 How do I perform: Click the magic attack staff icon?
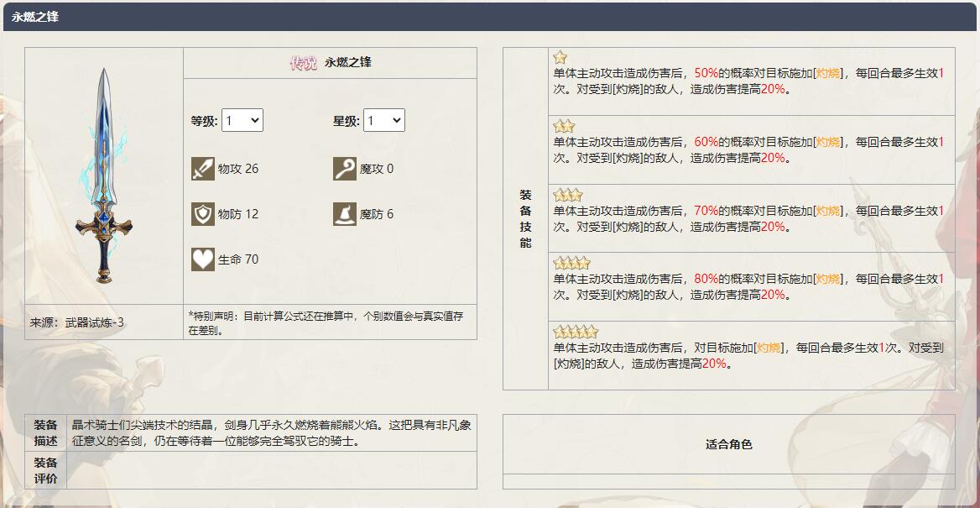click(344, 169)
